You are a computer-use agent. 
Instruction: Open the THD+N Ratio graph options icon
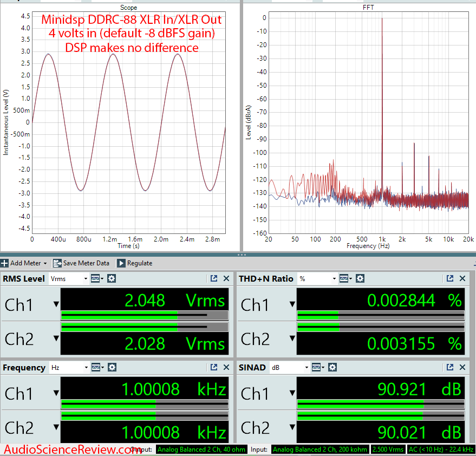coord(345,278)
